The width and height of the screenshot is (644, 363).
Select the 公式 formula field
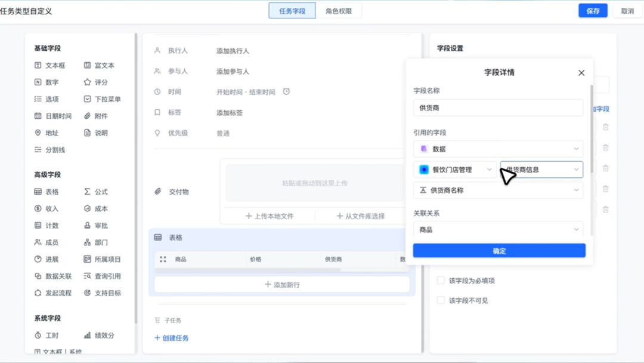click(x=95, y=192)
